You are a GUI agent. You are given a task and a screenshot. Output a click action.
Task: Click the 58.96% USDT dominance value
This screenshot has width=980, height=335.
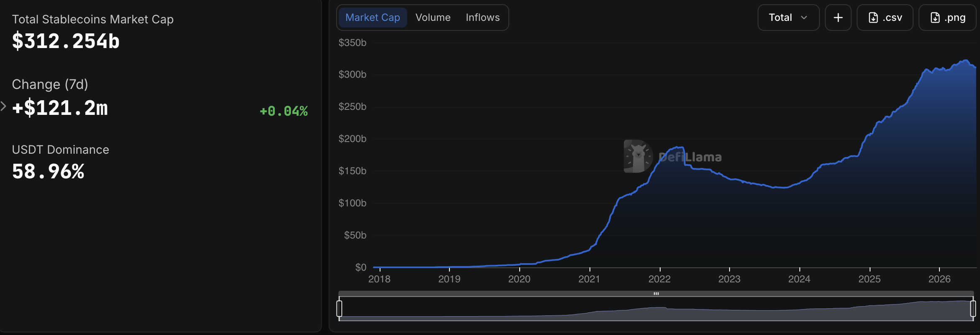click(x=48, y=172)
